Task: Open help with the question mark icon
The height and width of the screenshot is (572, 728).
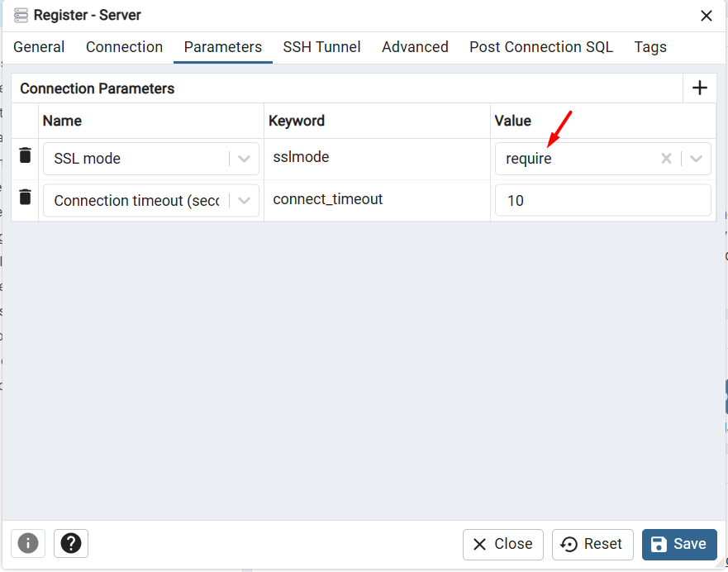Action: pyautogui.click(x=71, y=543)
